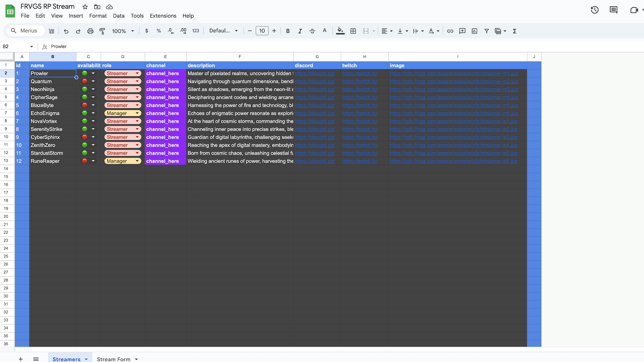Image resolution: width=644 pixels, height=362 pixels.
Task: Open the fill color bucket tool
Action: (x=340, y=31)
